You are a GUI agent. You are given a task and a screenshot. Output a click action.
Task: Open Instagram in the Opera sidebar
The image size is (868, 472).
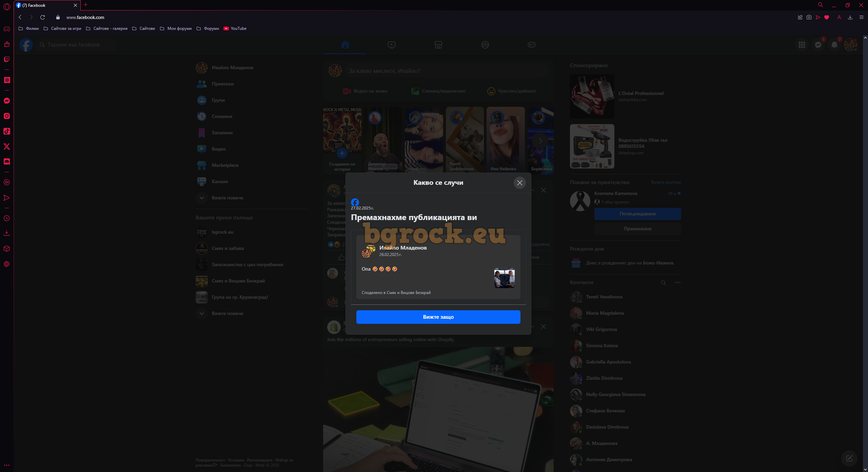click(7, 116)
